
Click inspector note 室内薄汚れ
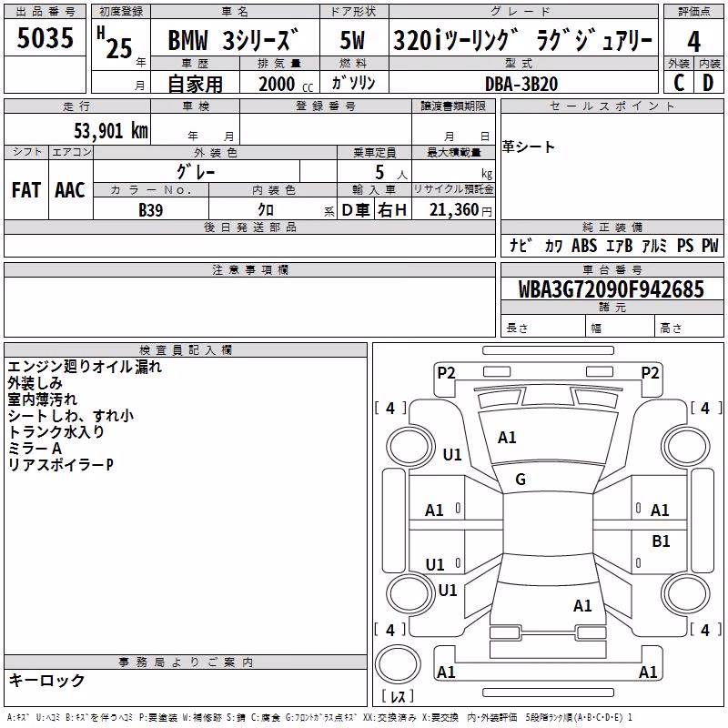(42, 399)
